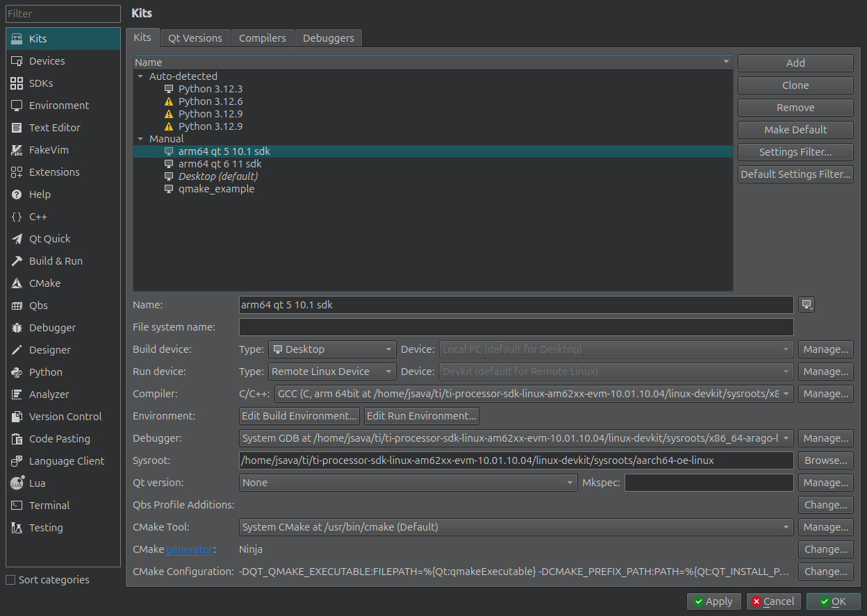Click the kit icon button beside Name field
Image resolution: width=867 pixels, height=616 pixels.
coord(807,305)
